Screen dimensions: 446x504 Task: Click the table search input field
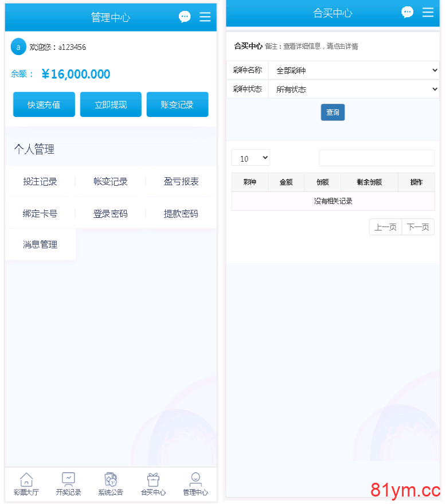pyautogui.click(x=377, y=158)
